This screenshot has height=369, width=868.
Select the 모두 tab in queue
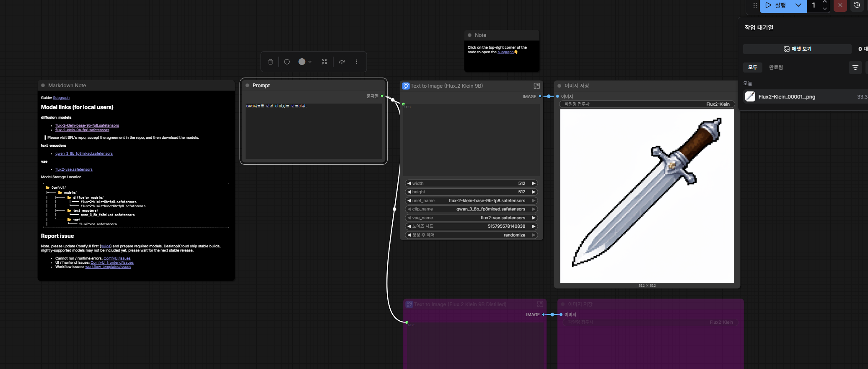(753, 67)
